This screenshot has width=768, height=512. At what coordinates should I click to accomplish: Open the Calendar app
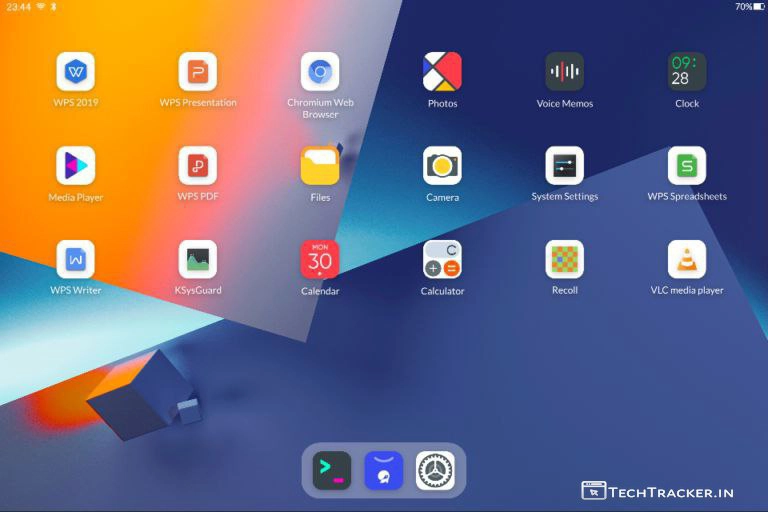coord(320,260)
